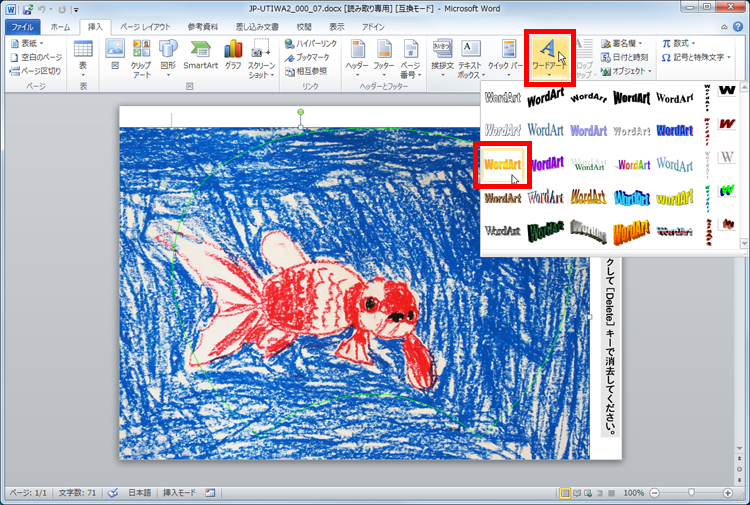Switch to Web Layout view in the status bar
This screenshot has width=750, height=505.
pos(588,493)
